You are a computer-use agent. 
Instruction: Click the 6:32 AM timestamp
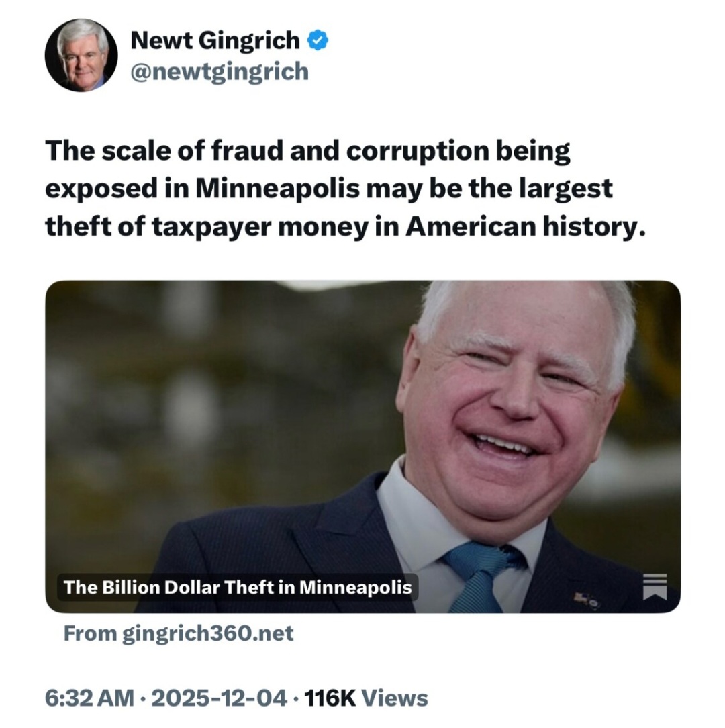89,698
